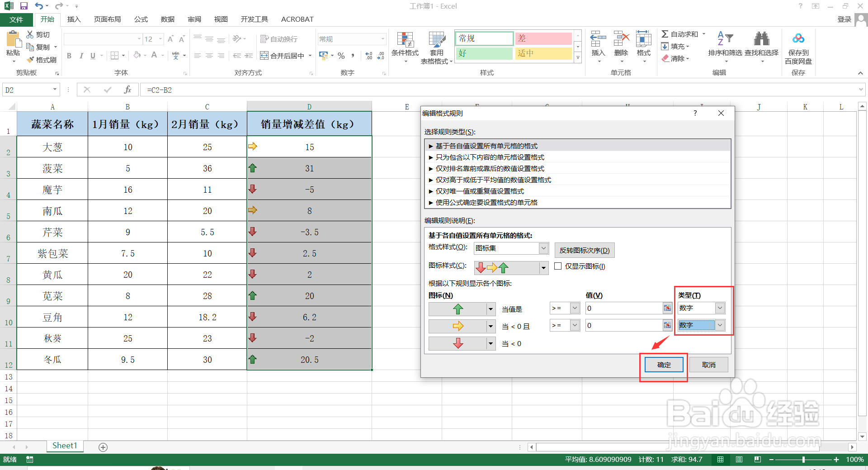868x470 pixels.
Task: Open the red down arrow icon dropdown
Action: 491,344
